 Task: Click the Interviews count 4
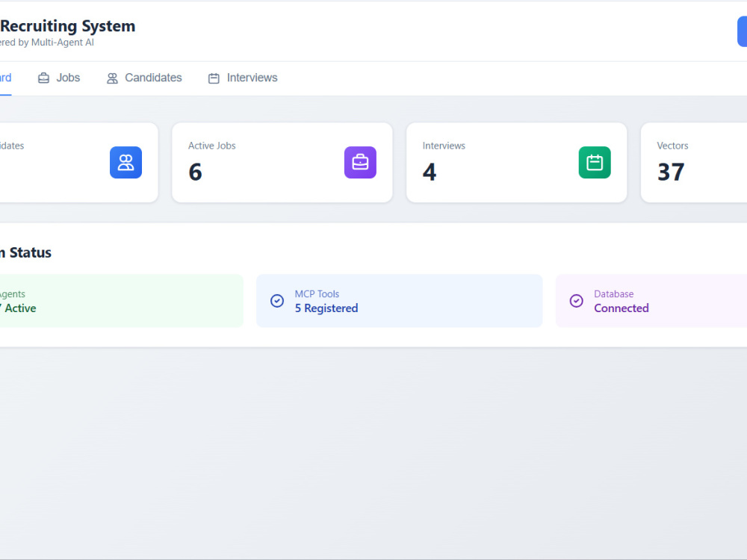tap(430, 172)
